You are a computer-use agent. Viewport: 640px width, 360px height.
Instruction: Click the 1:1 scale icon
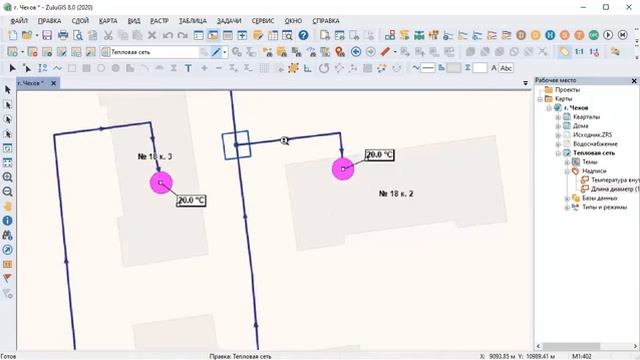(x=579, y=52)
